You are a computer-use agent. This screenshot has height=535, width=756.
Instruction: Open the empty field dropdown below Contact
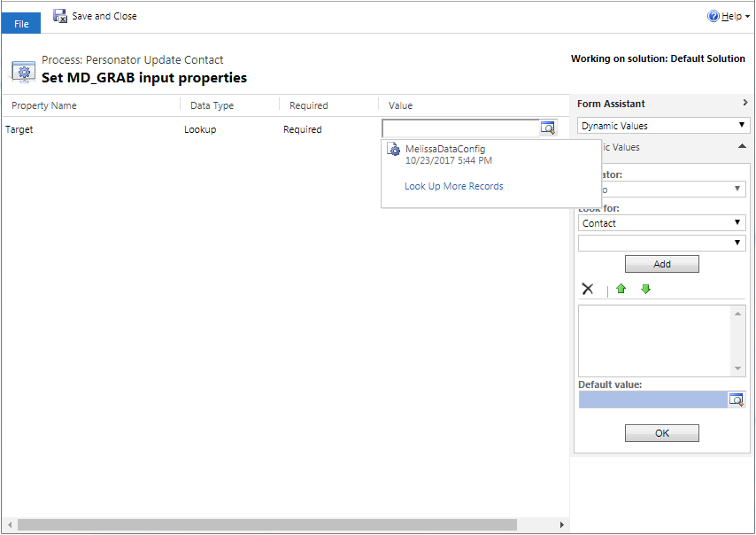point(661,243)
